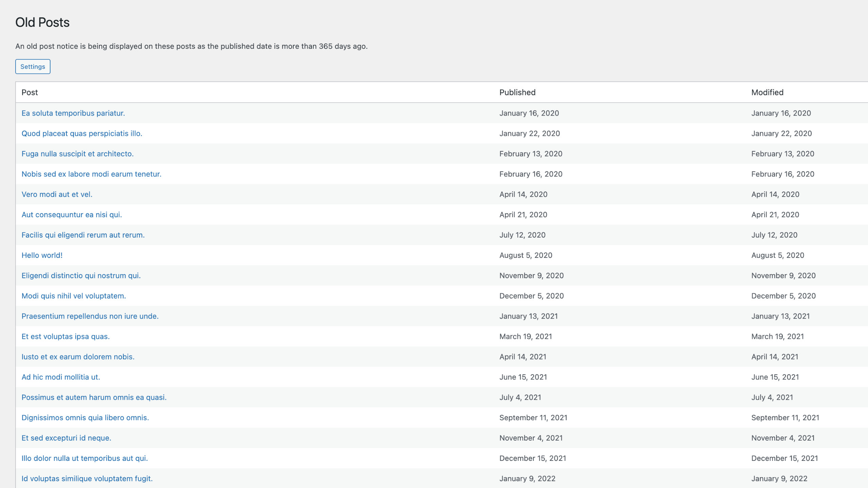Open post 'Possimus et autem harum omnis ea quasi.'
The height and width of the screenshot is (488, 868).
coord(94,398)
